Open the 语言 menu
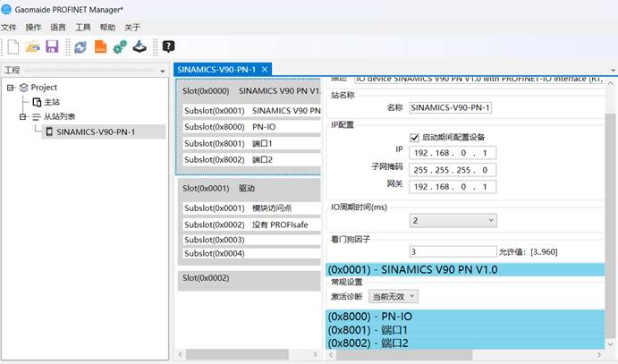The height and width of the screenshot is (364, 618). click(x=58, y=27)
